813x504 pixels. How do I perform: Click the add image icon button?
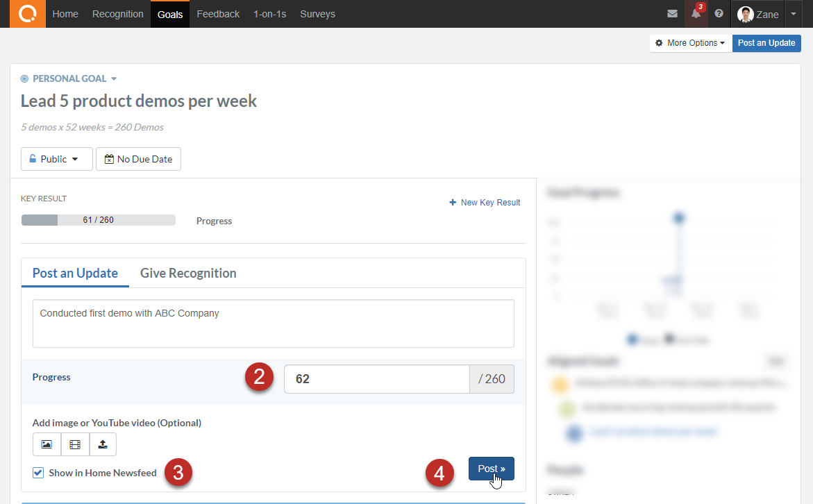47,444
